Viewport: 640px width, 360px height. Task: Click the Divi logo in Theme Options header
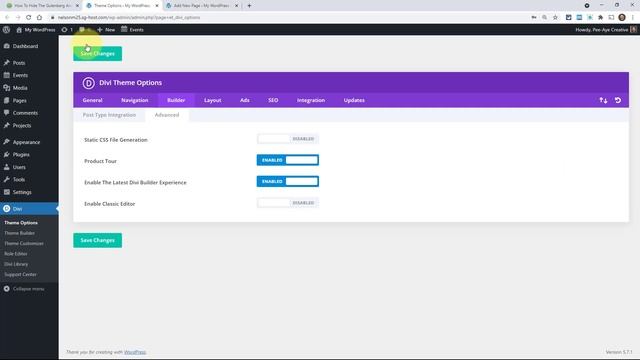tap(88, 83)
